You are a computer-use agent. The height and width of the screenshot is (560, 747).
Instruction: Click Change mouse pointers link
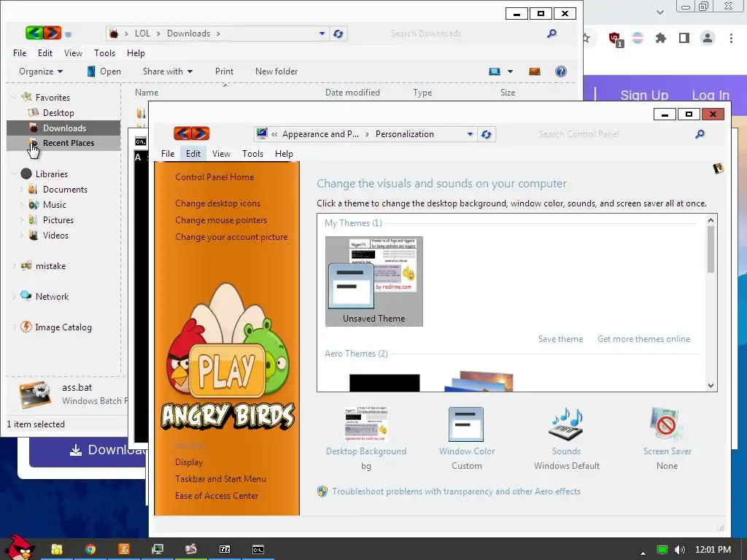221,220
